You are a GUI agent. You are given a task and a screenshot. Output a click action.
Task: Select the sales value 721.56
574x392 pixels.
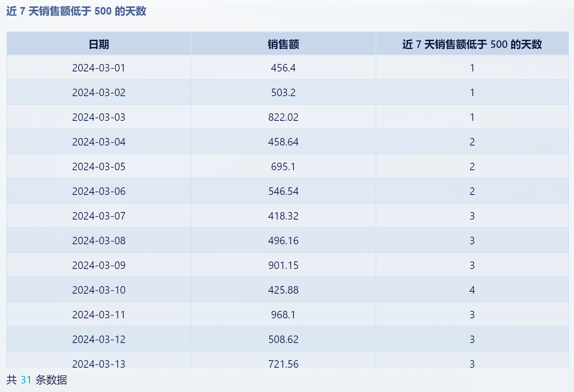point(283,363)
